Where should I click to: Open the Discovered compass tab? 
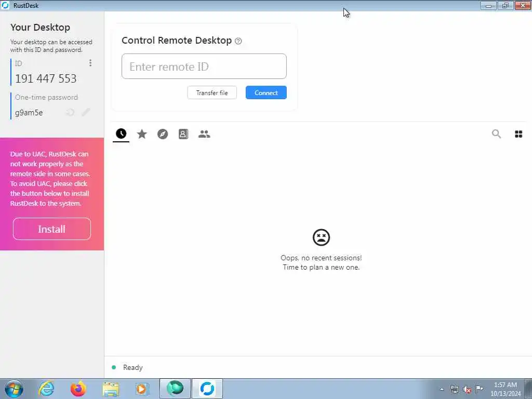(x=163, y=134)
